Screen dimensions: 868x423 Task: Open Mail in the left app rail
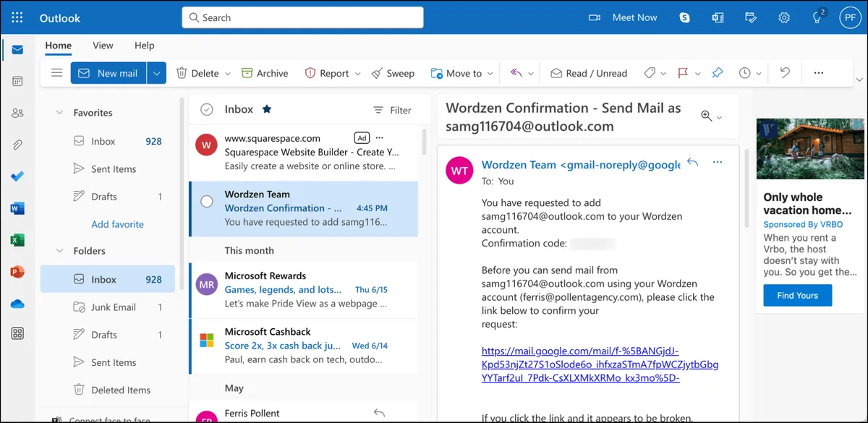(17, 50)
